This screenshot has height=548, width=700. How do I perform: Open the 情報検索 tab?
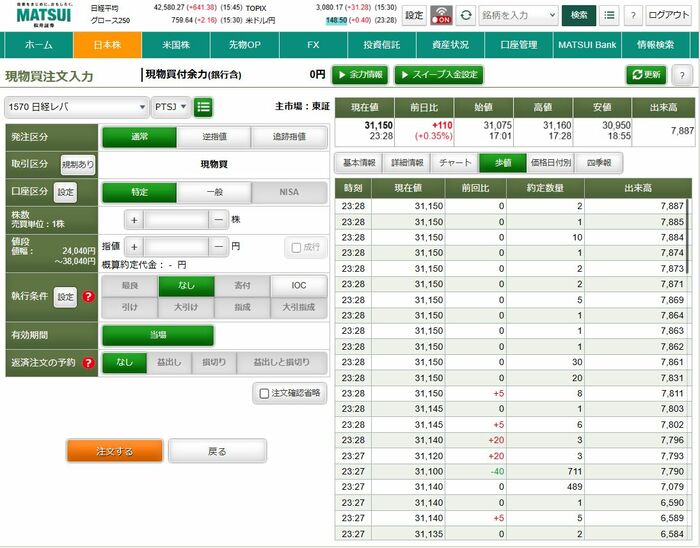[655, 45]
